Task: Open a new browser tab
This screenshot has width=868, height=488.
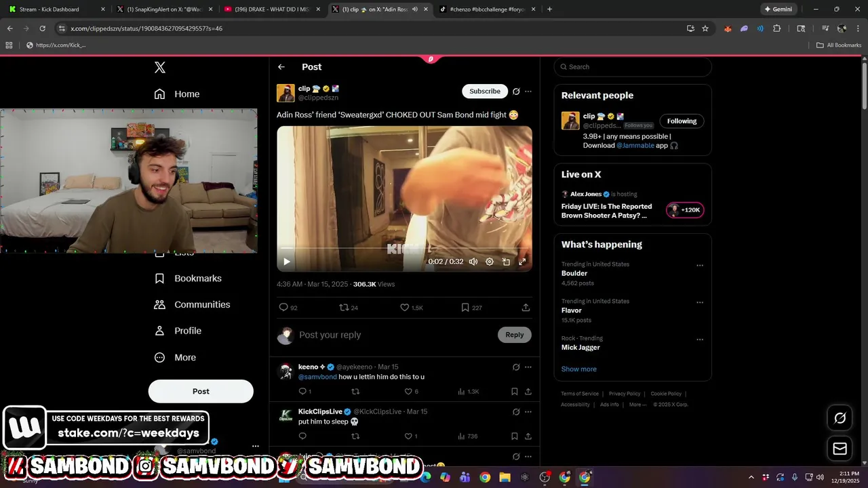Action: [x=549, y=9]
